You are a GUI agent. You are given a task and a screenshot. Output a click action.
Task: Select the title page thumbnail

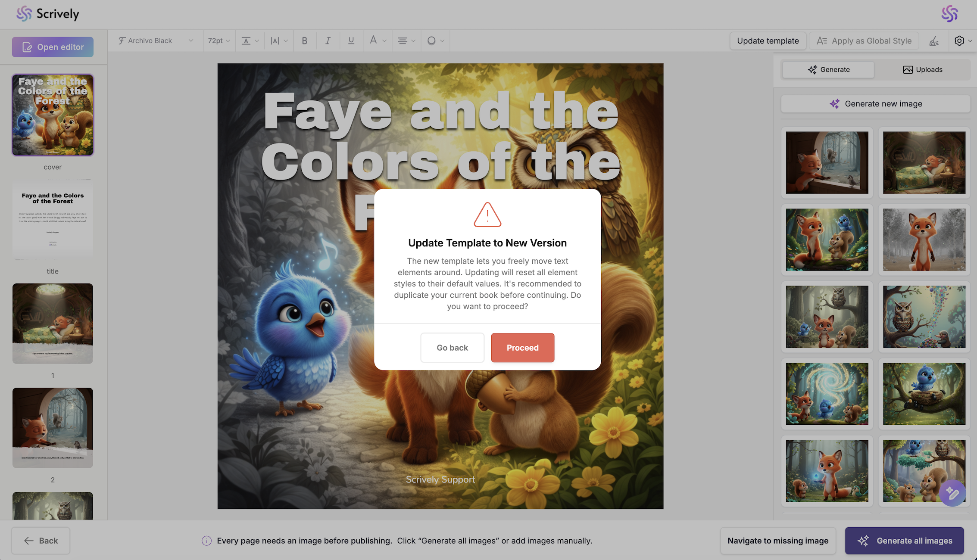pyautogui.click(x=53, y=220)
